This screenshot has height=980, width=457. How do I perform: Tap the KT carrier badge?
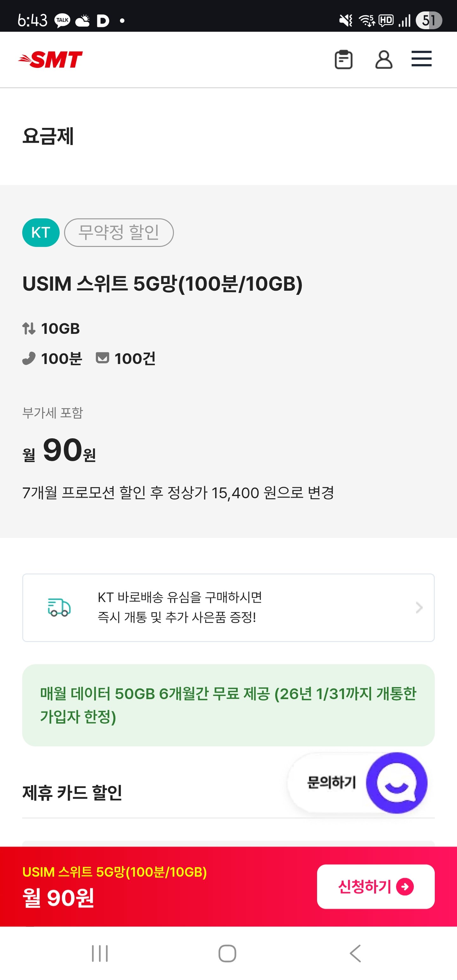41,232
